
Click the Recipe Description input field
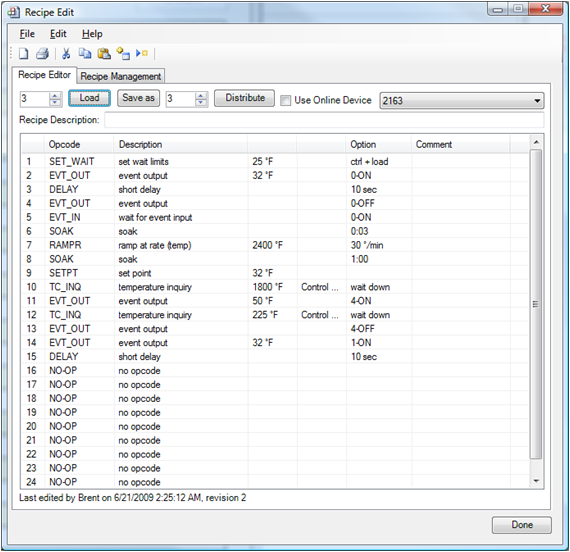[324, 120]
